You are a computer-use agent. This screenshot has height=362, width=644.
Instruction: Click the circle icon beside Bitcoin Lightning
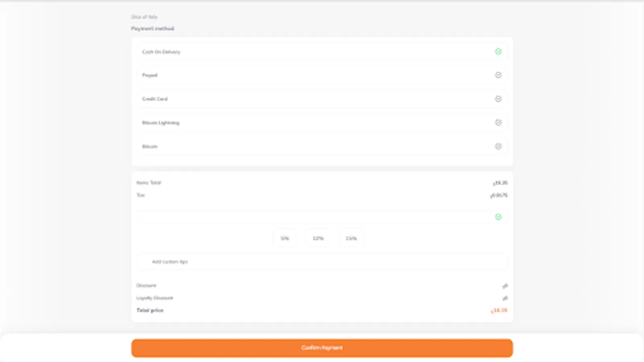click(498, 123)
